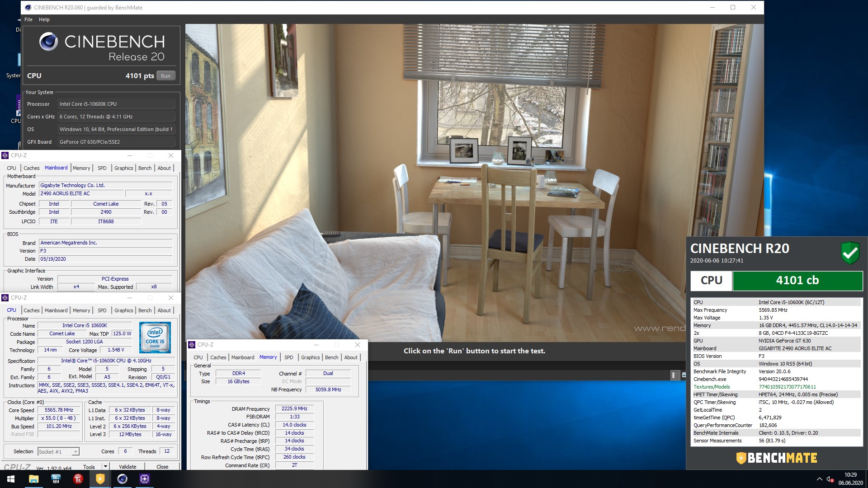Click the Validate button in CPU-Z
This screenshot has width=868, height=488.
127,467
